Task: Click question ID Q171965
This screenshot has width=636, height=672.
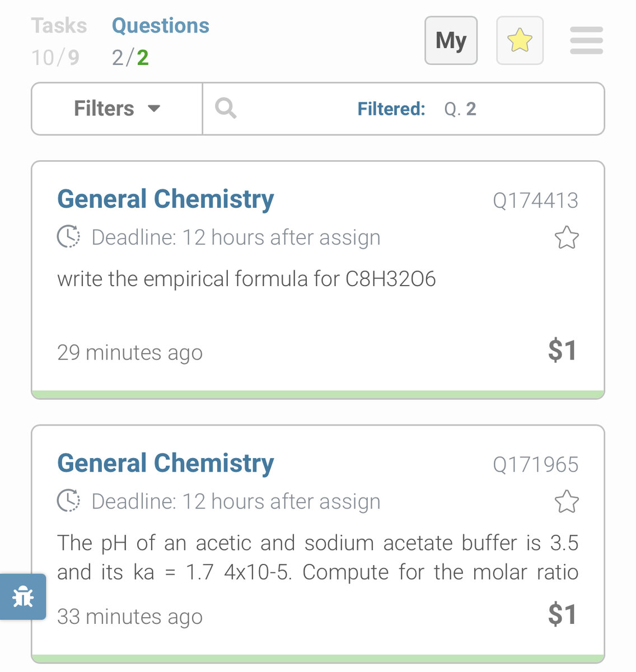Action: (x=535, y=464)
